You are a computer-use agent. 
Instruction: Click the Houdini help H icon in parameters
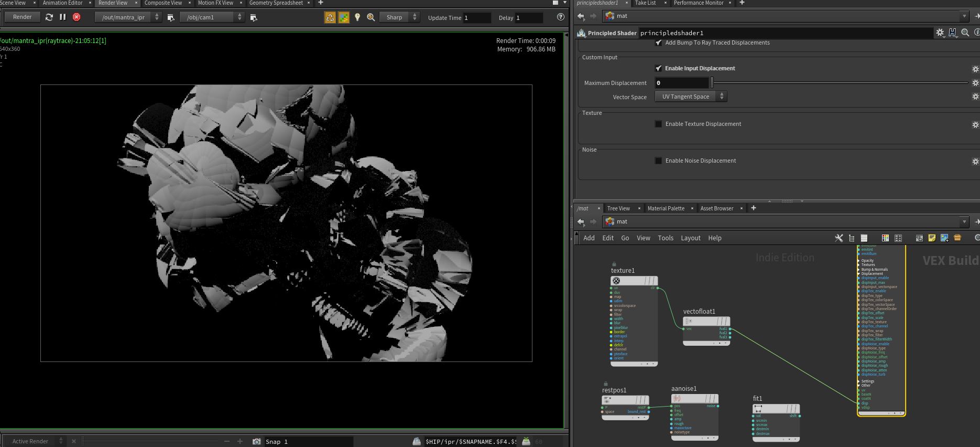point(953,33)
